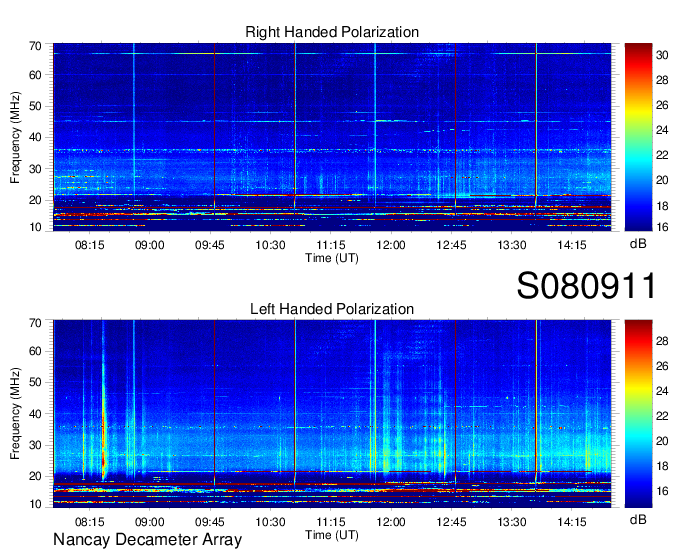This screenshot has width=680, height=552.
Task: Click '10' on lower frequency axis
Action: 35,505
